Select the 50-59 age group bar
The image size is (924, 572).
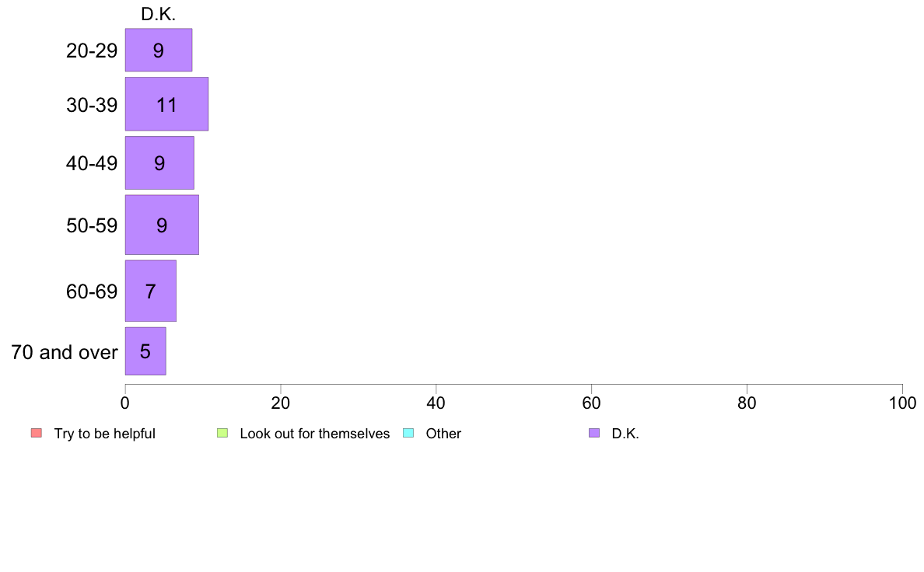pyautogui.click(x=162, y=225)
